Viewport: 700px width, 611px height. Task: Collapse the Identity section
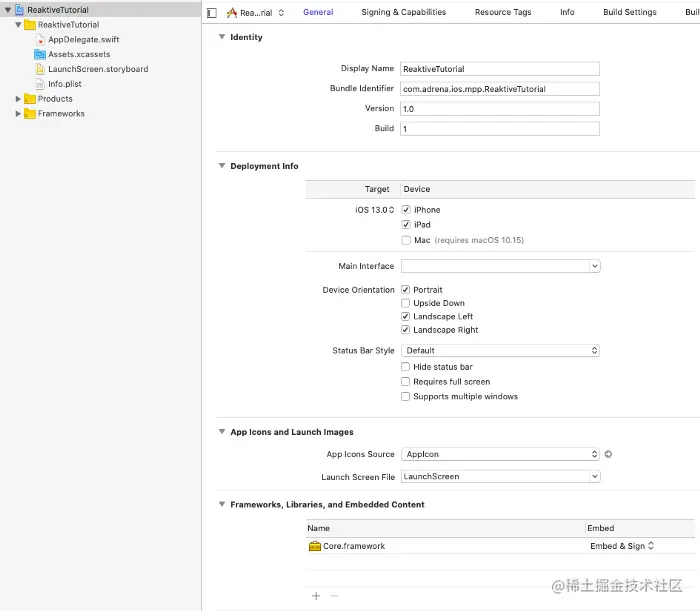coord(222,37)
